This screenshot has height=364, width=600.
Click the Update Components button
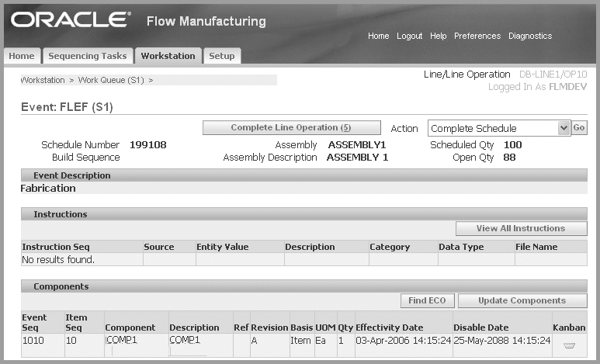point(522,300)
